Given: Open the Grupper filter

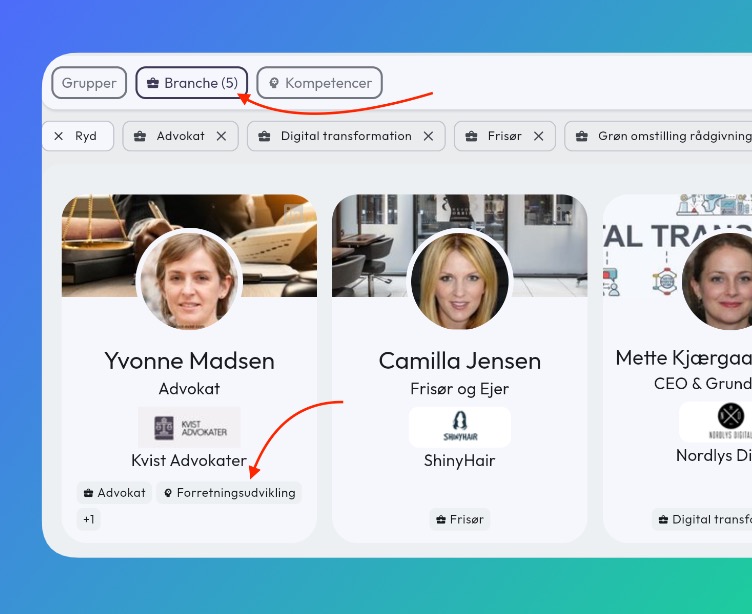Looking at the screenshot, I should coord(89,83).
